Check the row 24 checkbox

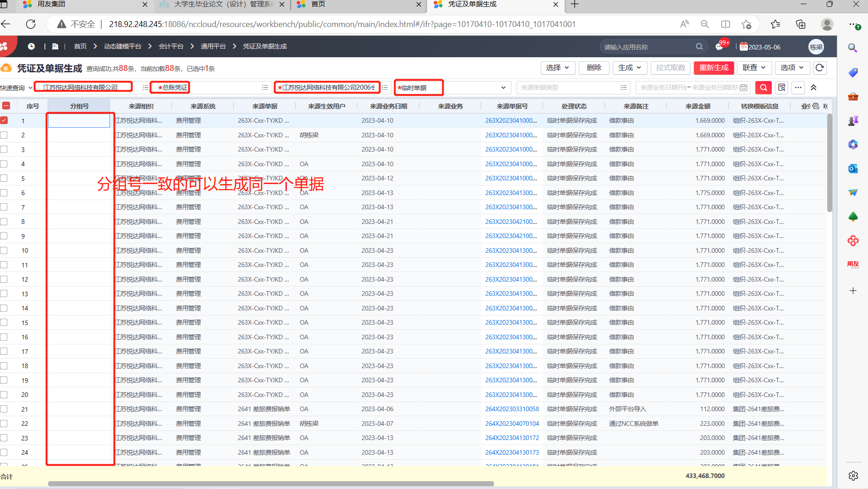4,452
